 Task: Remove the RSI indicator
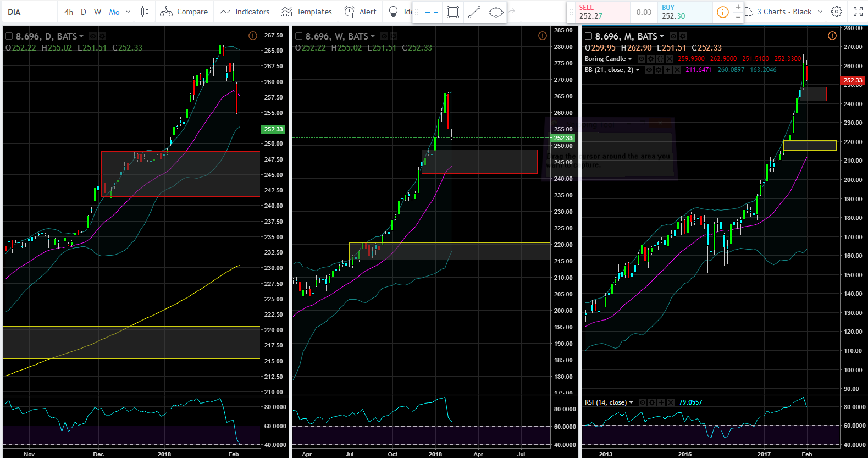pyautogui.click(x=670, y=402)
